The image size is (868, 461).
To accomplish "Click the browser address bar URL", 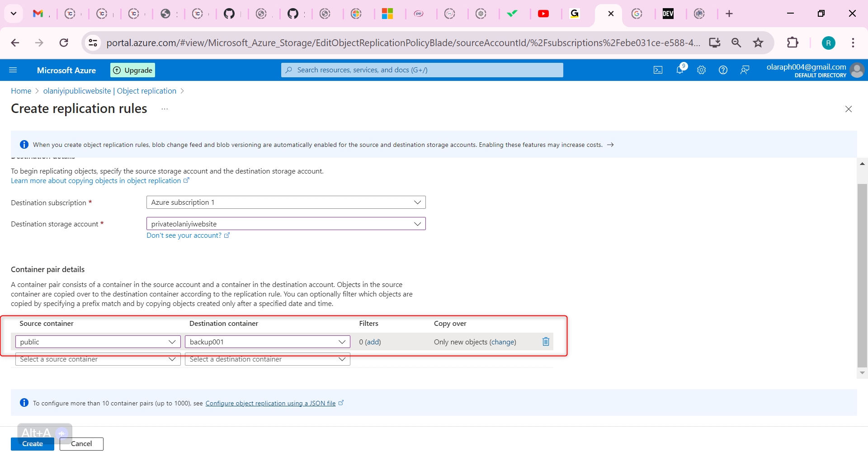I will pyautogui.click(x=403, y=42).
